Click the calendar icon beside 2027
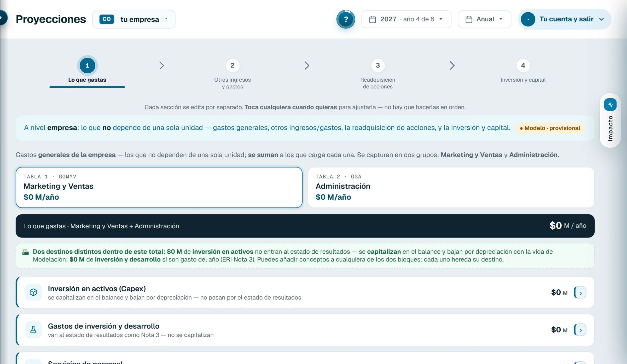Screen dimensions: 627x364 point(373,20)
